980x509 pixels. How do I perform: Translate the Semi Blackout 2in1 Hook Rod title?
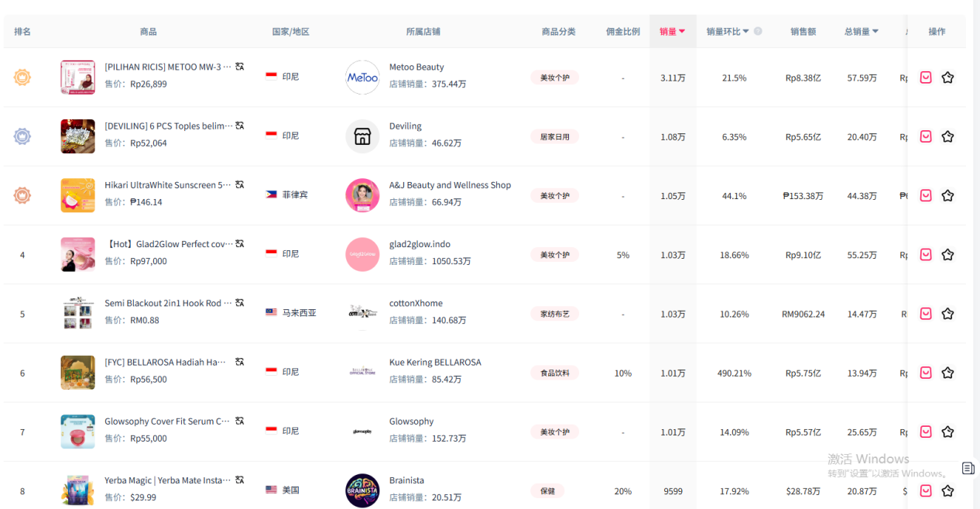240,303
